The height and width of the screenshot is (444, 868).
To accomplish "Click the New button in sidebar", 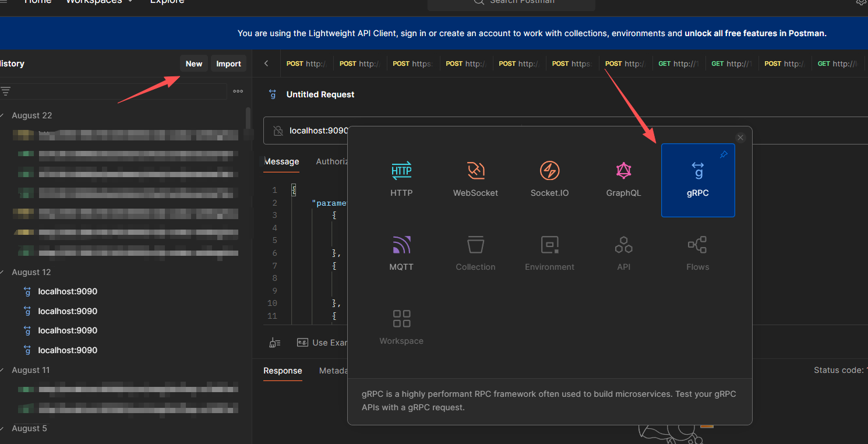I will [x=194, y=64].
